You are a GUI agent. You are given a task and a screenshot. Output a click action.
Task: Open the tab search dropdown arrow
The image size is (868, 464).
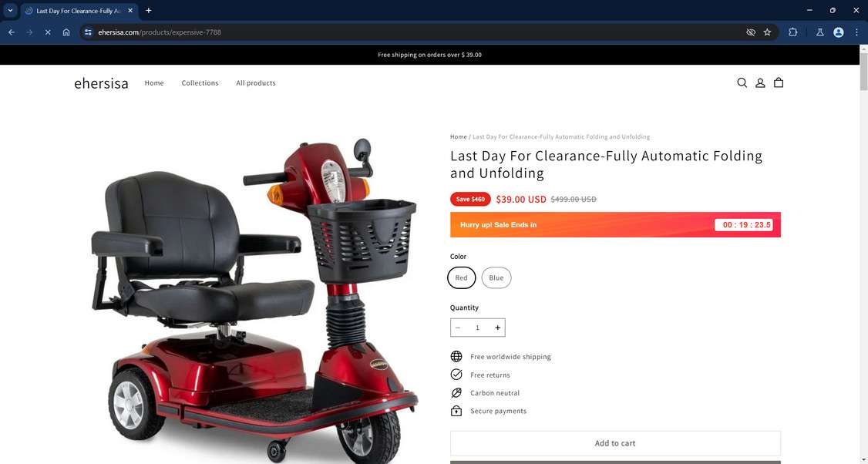(x=10, y=10)
